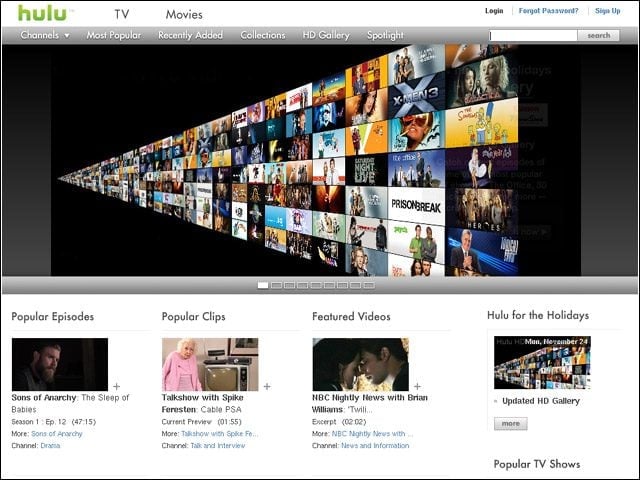Click the search button
640x480 pixels.
[599, 36]
